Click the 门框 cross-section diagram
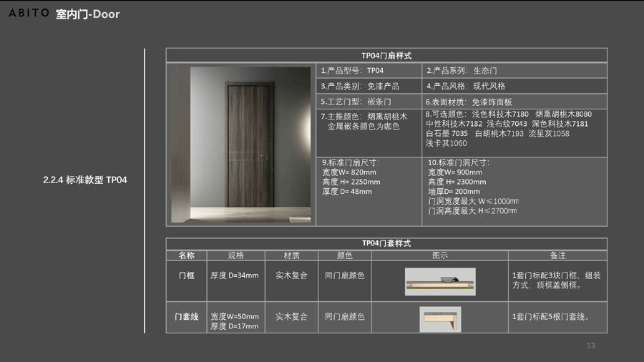The image size is (644, 362). pos(440,281)
